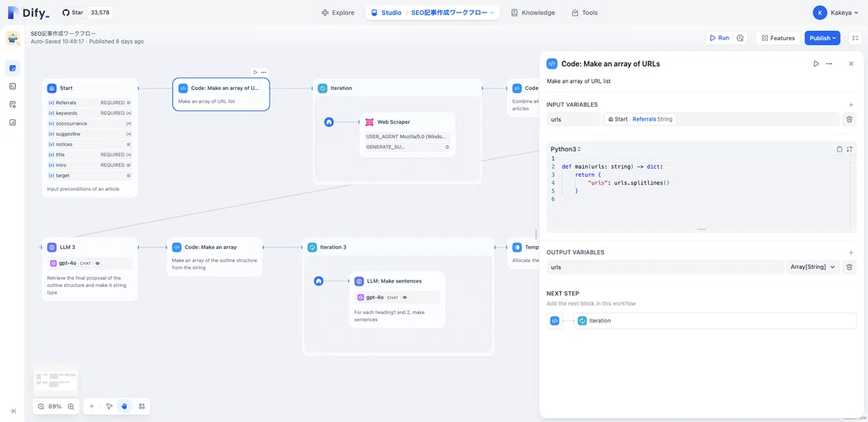Open the Python3 language selector
The height and width of the screenshot is (422, 868).
pyautogui.click(x=565, y=149)
